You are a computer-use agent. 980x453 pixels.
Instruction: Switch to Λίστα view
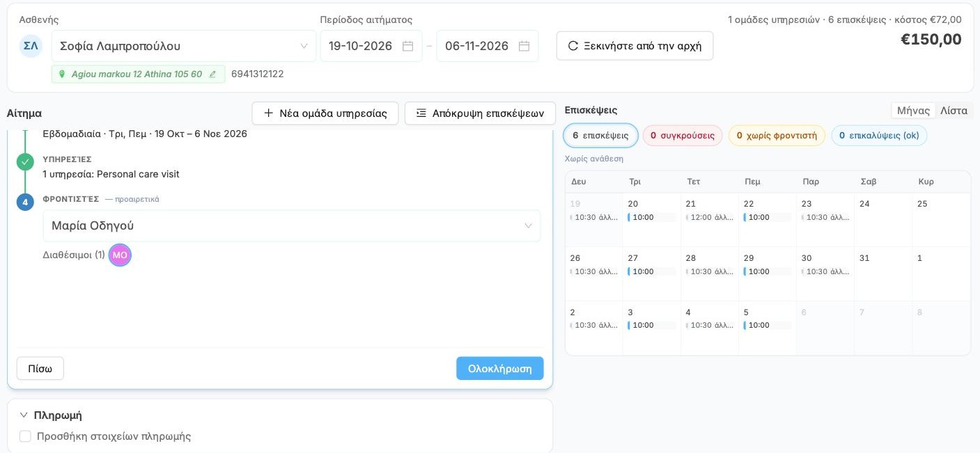(954, 111)
